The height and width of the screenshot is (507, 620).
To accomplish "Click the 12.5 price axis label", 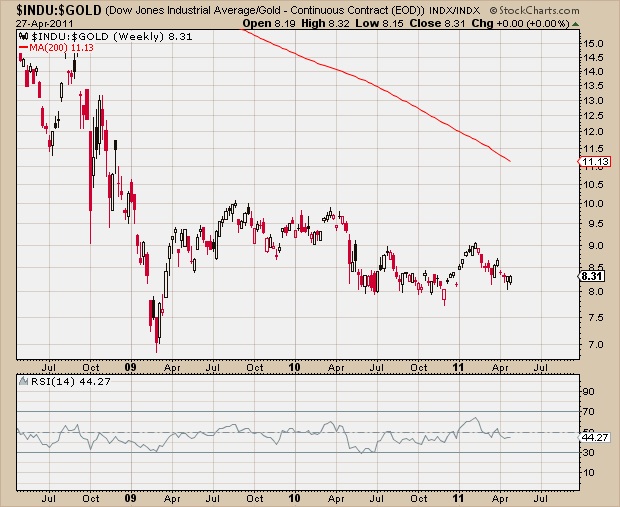I will tap(595, 115).
